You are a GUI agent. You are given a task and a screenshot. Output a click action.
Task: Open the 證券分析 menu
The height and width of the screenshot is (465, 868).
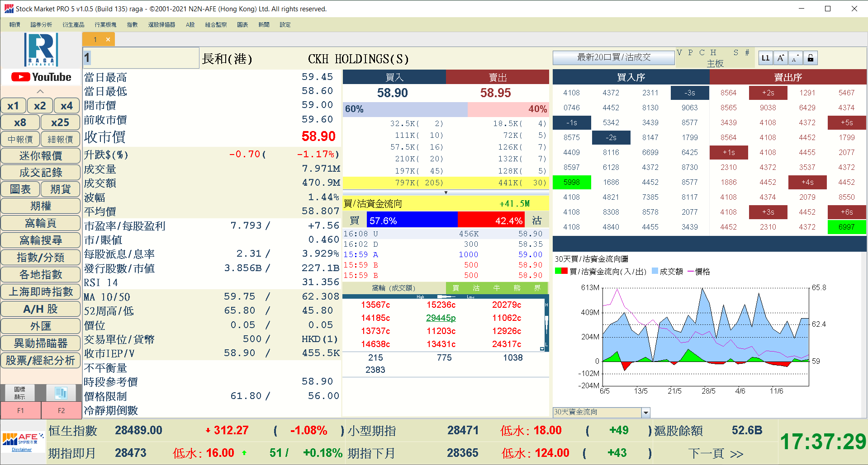point(41,25)
